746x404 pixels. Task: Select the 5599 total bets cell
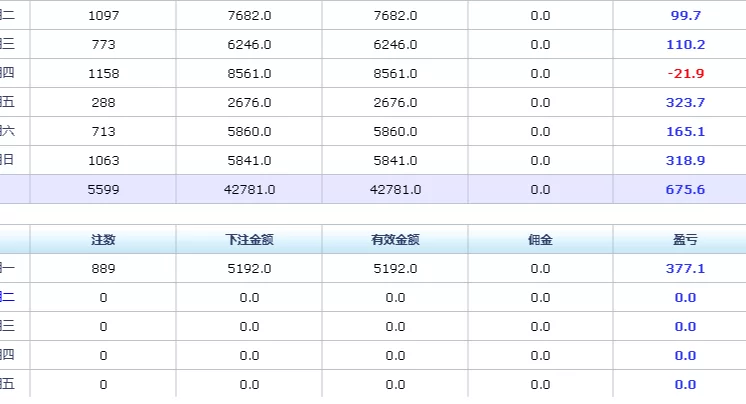(103, 190)
